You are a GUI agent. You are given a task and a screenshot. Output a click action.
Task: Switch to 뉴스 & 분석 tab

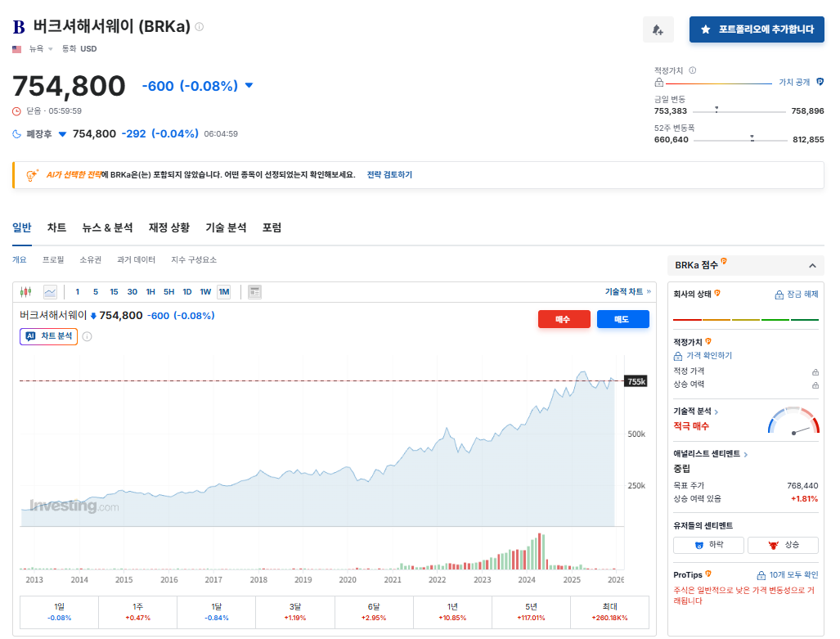pos(107,227)
